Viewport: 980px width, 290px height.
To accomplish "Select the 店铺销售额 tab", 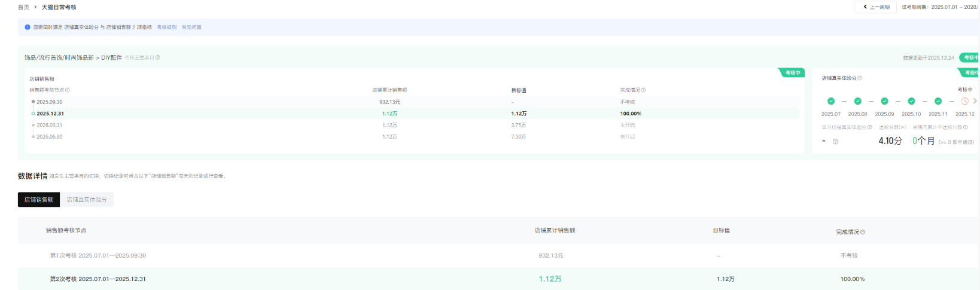I will click(39, 200).
